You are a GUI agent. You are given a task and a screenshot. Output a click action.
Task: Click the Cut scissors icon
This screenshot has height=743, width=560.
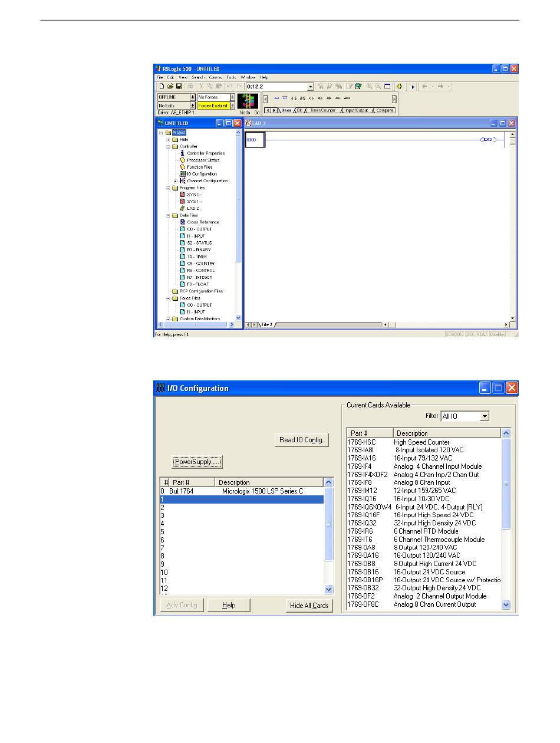coord(202,87)
